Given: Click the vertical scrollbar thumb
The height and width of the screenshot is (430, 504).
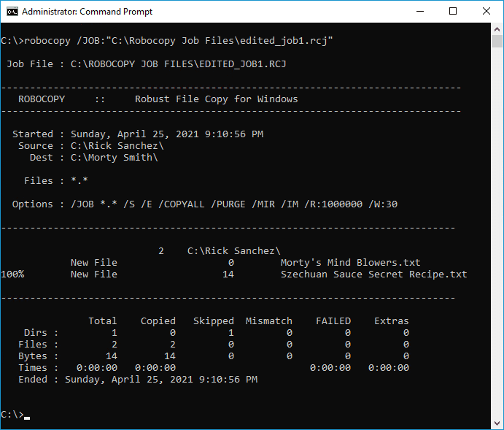Looking at the screenshot, I should 497,41.
